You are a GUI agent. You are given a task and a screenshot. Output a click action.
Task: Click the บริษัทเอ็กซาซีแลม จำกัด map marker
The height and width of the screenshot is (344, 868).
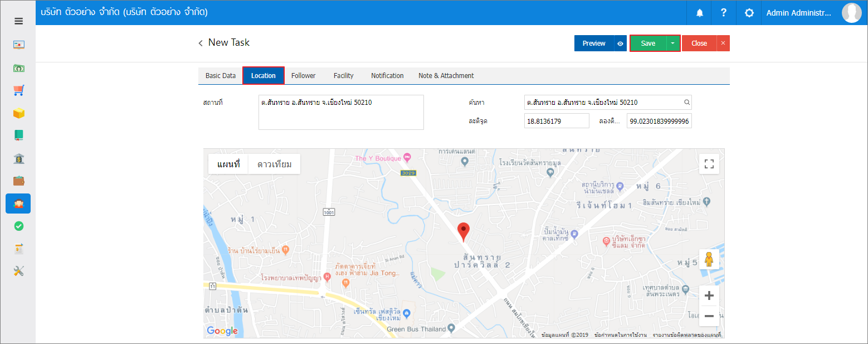point(608,241)
